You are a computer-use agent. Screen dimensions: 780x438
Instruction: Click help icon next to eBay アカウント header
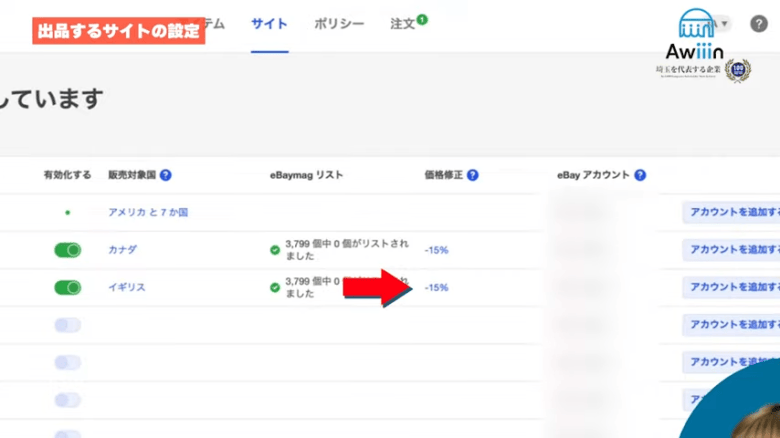[x=639, y=175]
